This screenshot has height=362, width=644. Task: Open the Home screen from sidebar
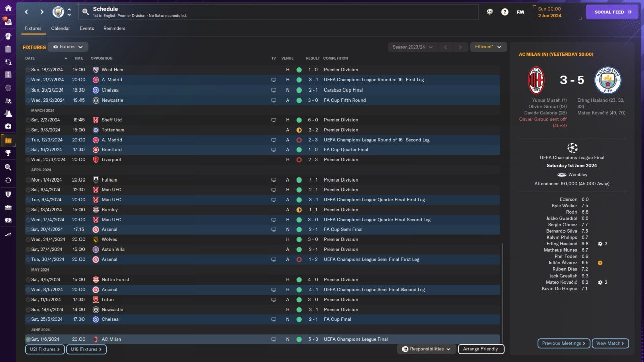(x=8, y=8)
